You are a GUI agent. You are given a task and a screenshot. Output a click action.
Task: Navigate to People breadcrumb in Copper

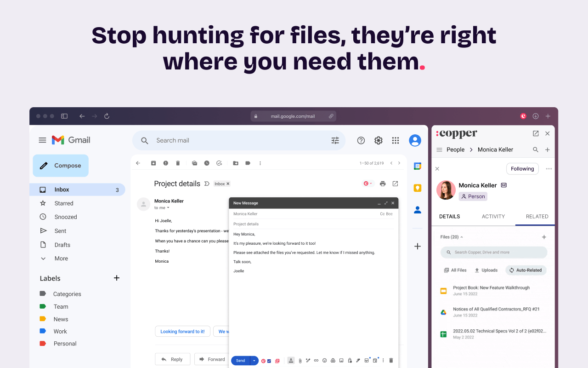[x=455, y=149]
